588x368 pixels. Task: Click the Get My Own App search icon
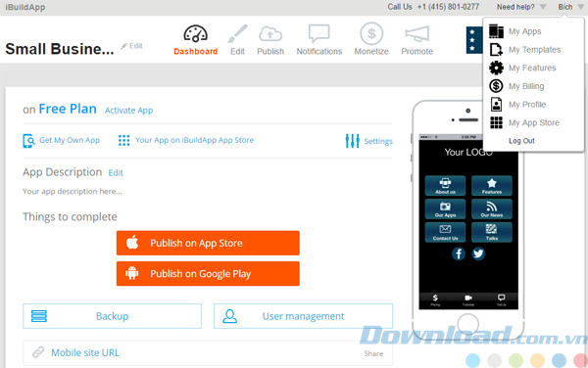click(28, 141)
